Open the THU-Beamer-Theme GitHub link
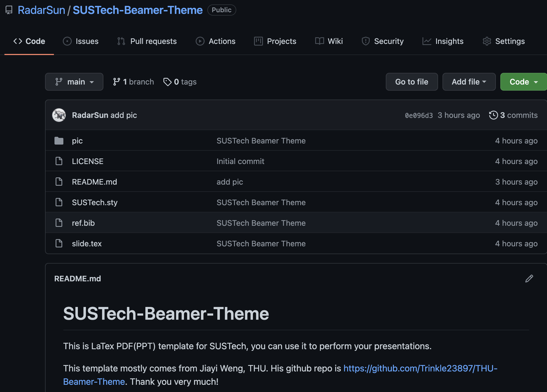Image resolution: width=547 pixels, height=392 pixels. tap(420, 368)
